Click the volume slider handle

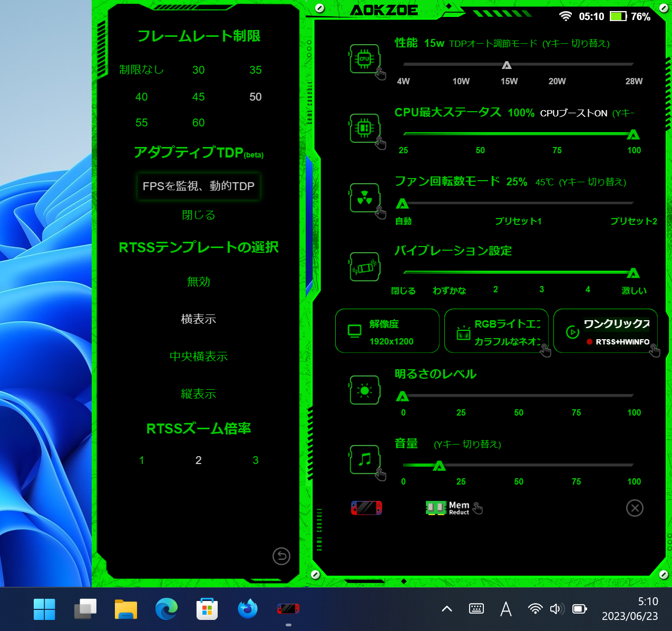click(439, 466)
